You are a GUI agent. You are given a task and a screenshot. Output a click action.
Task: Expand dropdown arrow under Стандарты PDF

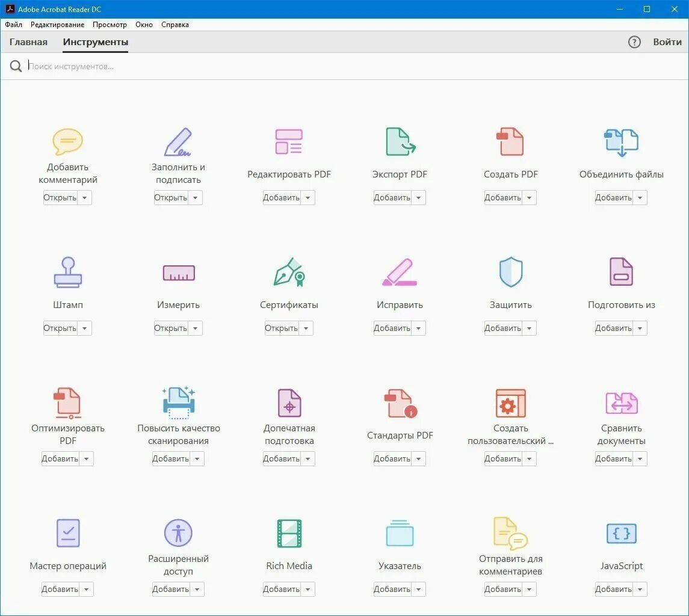(x=418, y=459)
